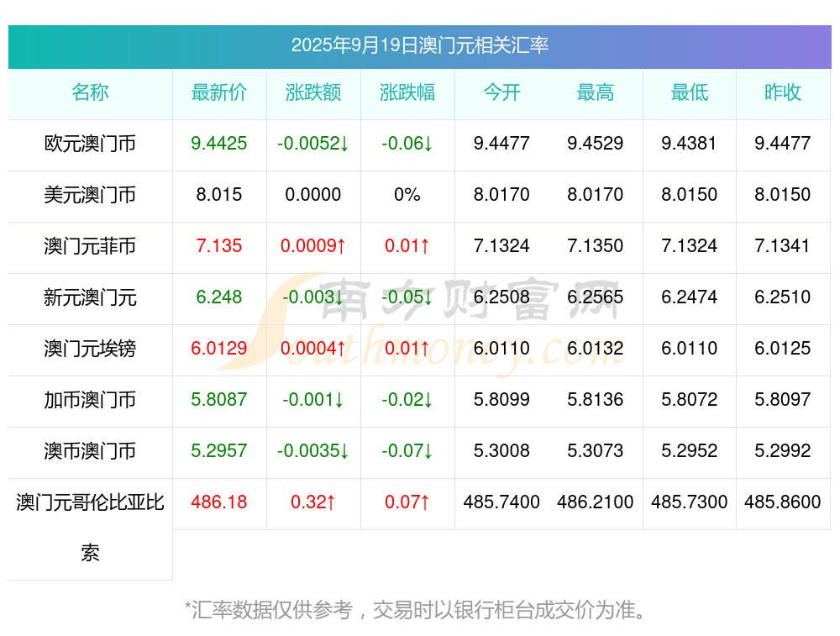Click today's open 485.7400

[501, 502]
